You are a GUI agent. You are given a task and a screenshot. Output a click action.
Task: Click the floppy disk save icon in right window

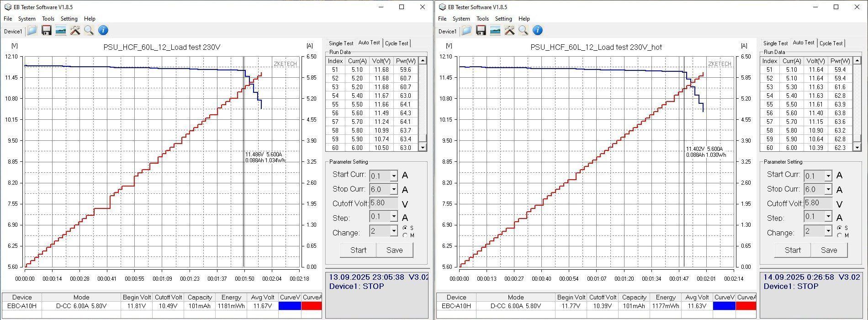click(481, 31)
